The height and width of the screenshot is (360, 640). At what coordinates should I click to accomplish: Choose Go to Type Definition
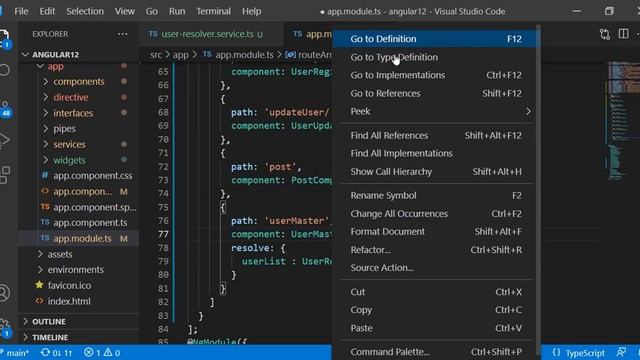436,57
